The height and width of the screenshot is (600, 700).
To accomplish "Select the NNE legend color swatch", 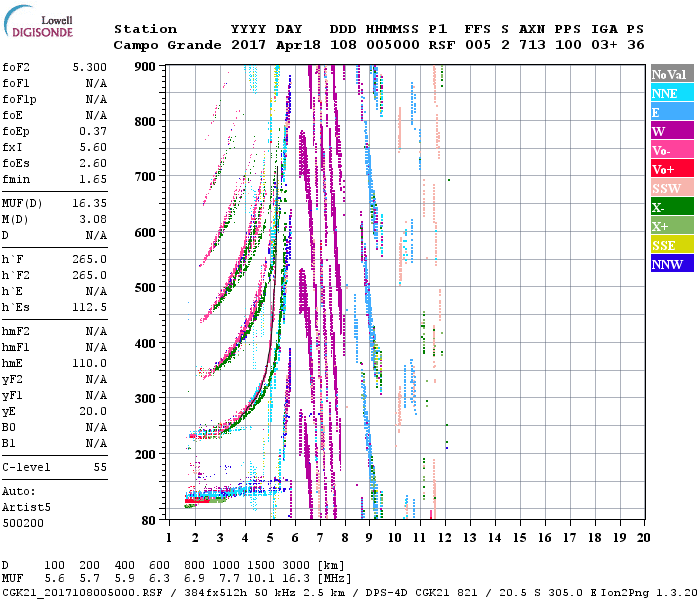I will pyautogui.click(x=672, y=93).
